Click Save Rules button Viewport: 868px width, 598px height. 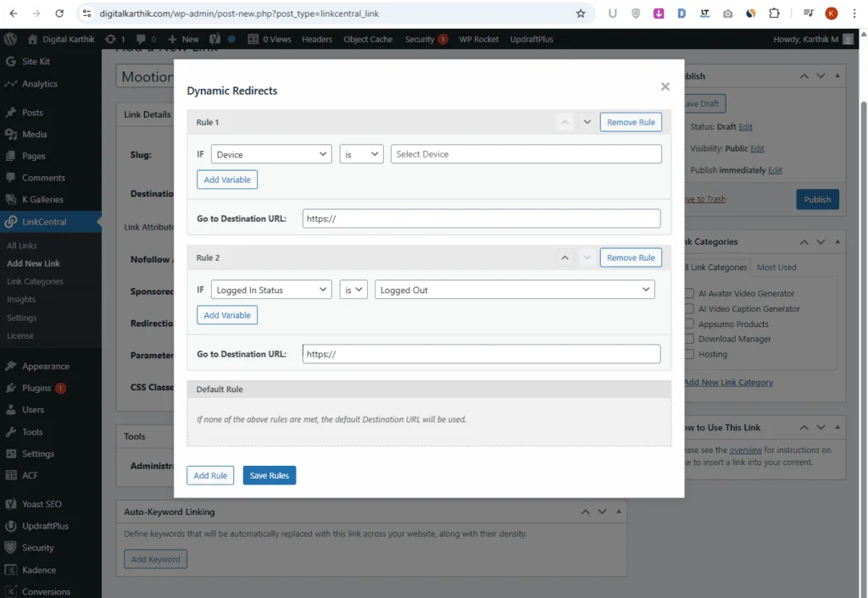point(269,475)
